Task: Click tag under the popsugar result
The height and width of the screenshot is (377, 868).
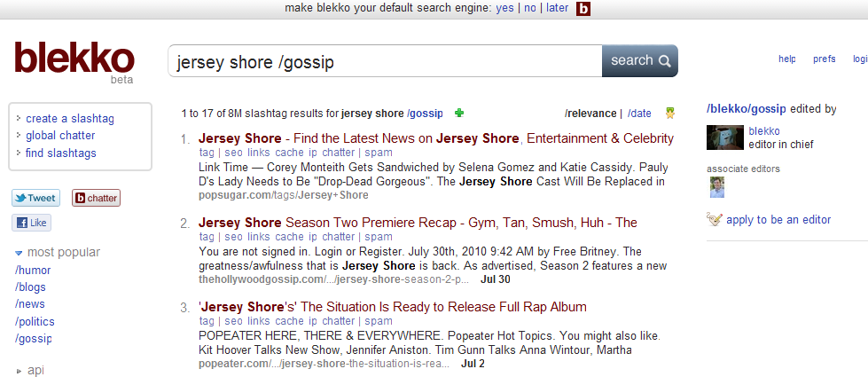Action: [x=207, y=153]
